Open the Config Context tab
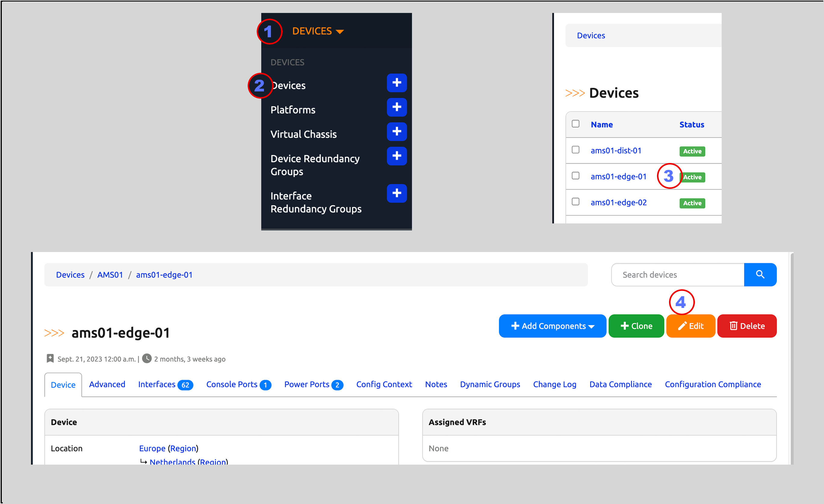Screen dimensions: 824x504 (x=384, y=384)
